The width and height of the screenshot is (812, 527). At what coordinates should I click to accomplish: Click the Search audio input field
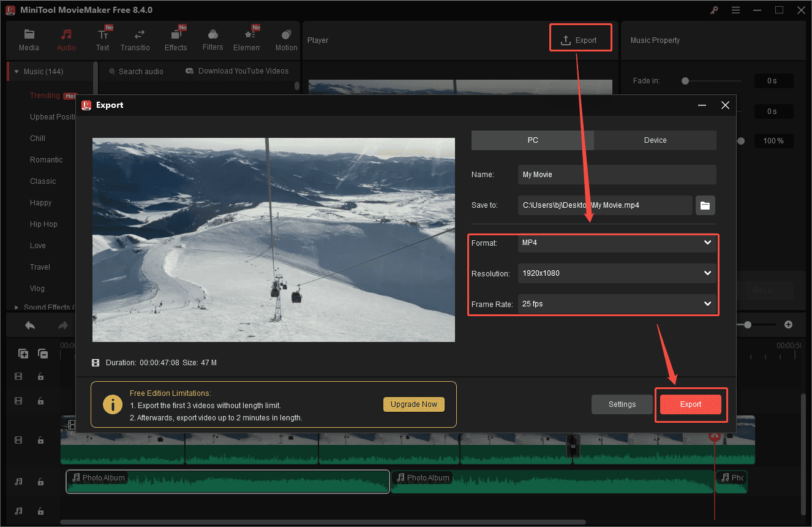(x=142, y=71)
